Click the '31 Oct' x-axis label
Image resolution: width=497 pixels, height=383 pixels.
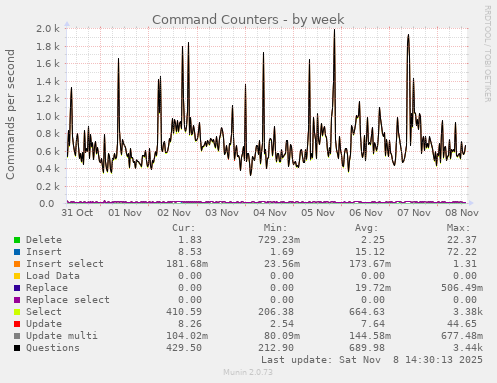click(x=77, y=213)
